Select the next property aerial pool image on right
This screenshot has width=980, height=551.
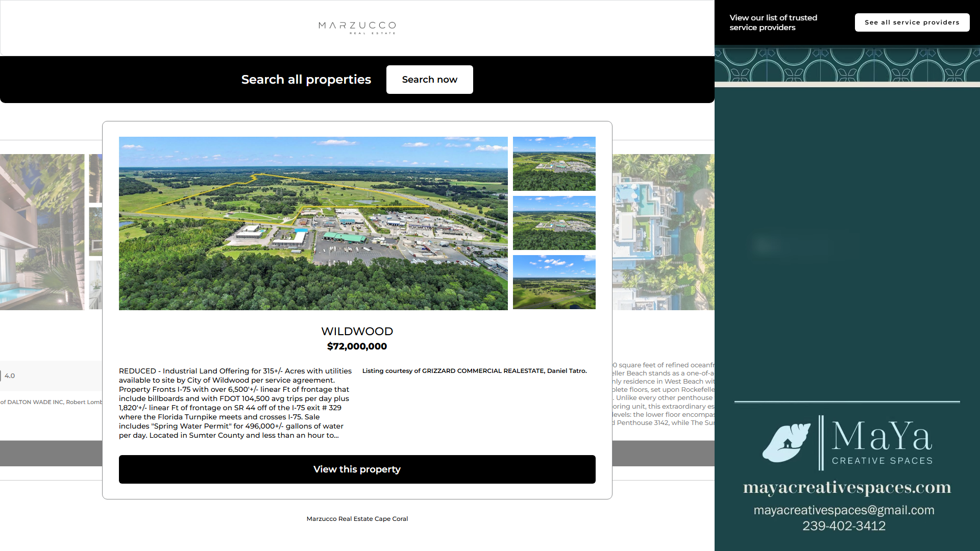(x=663, y=232)
